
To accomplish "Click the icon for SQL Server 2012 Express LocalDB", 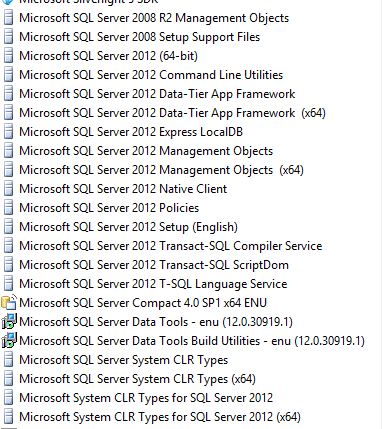I will (9, 132).
